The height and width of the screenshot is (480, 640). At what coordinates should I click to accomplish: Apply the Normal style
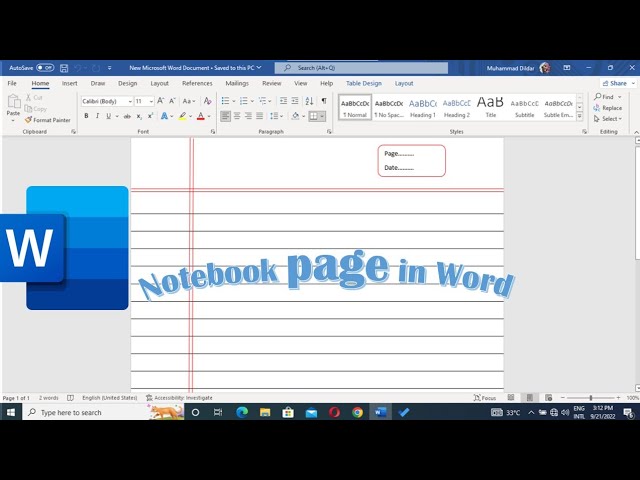(x=355, y=107)
